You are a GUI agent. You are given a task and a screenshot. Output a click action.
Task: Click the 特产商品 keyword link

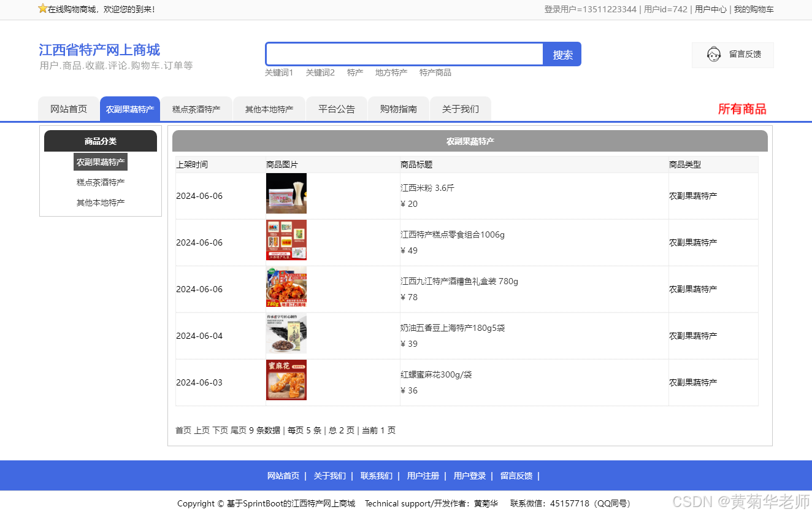(x=435, y=72)
